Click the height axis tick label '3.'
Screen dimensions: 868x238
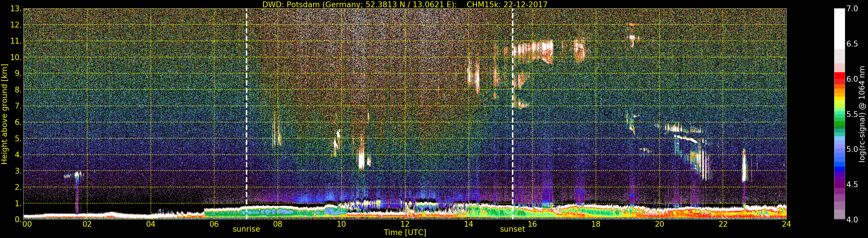(18, 171)
